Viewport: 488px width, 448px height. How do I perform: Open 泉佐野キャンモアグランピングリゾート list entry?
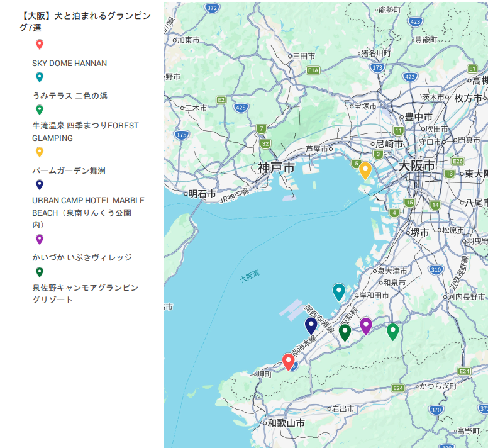[x=86, y=294]
